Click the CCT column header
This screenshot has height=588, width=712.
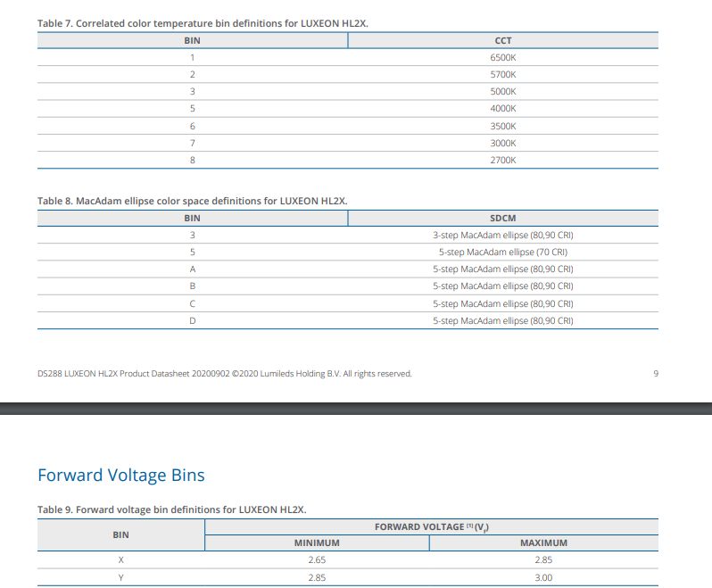pos(502,40)
